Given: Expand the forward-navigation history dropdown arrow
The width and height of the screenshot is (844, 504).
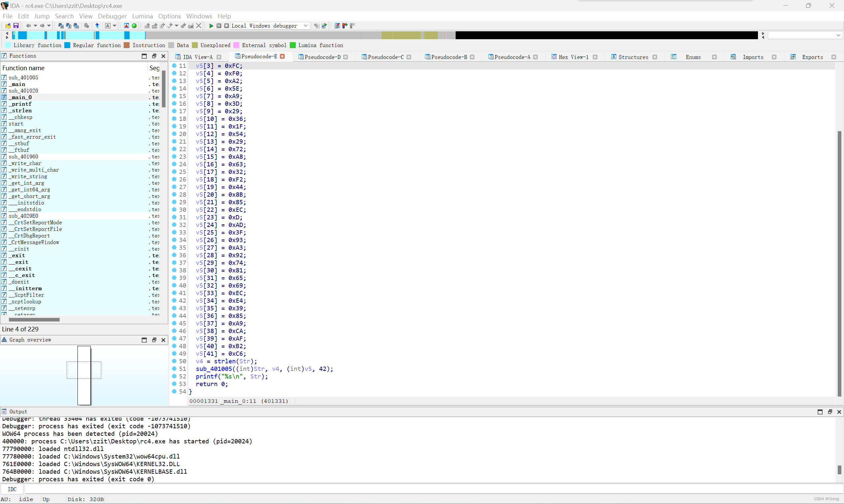Looking at the screenshot, I should 48,25.
